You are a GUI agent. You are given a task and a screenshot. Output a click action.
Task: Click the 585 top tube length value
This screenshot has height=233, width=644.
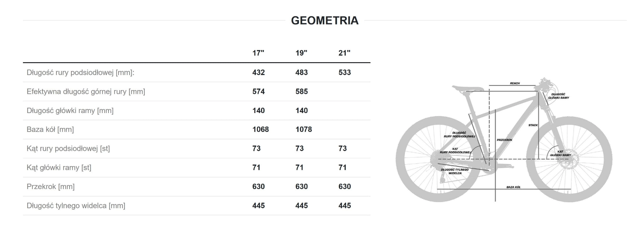pyautogui.click(x=302, y=92)
